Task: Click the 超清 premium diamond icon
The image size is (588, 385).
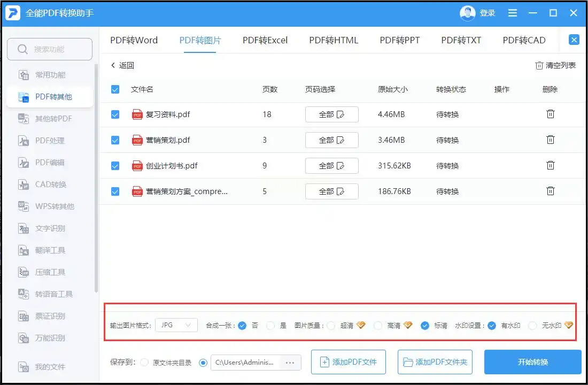Action: [x=361, y=325]
